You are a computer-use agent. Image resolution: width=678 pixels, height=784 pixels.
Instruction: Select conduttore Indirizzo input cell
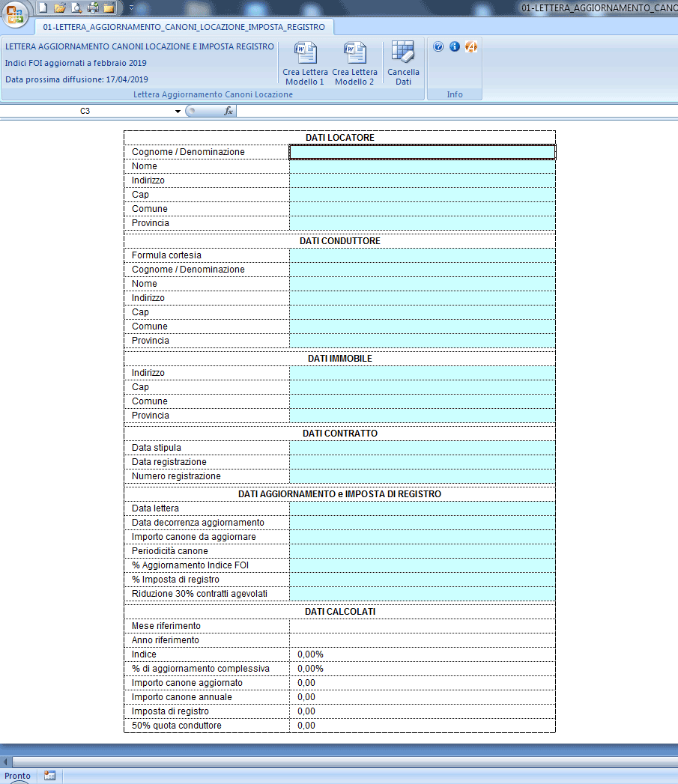coord(423,298)
